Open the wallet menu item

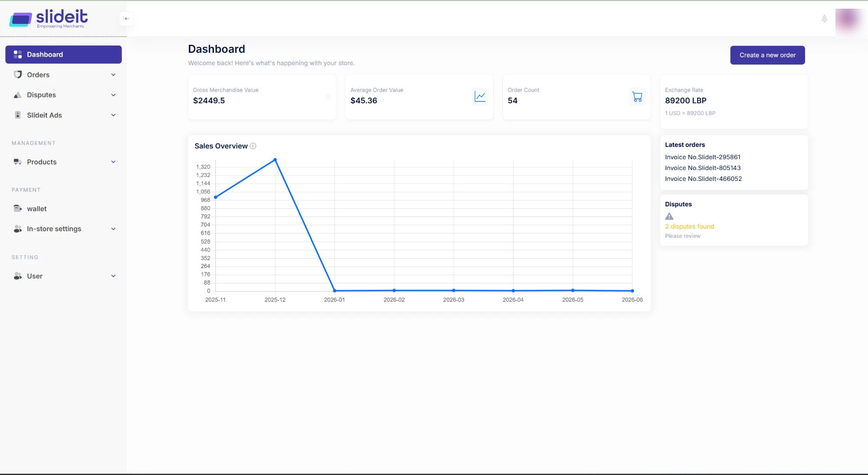63,209
